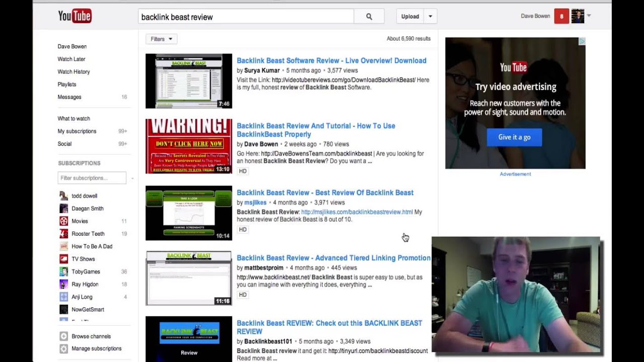Viewport: 644px width, 362px height.
Task: Click the Browse channels plus icon
Action: 63,336
